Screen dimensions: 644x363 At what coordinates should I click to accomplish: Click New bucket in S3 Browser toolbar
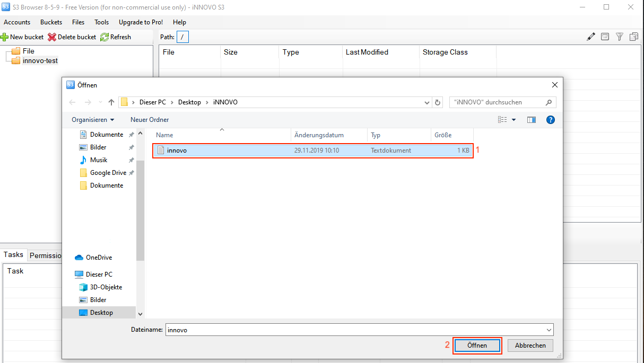click(x=22, y=37)
